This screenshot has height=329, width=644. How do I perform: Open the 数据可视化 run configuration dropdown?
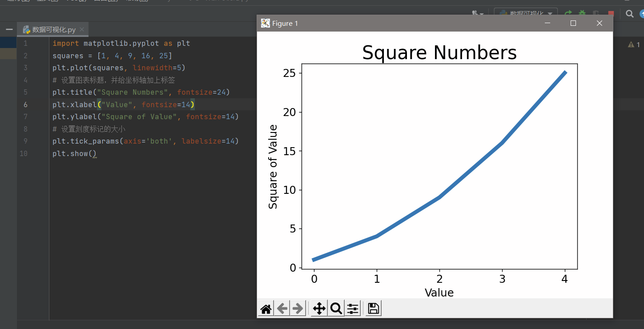pos(526,14)
